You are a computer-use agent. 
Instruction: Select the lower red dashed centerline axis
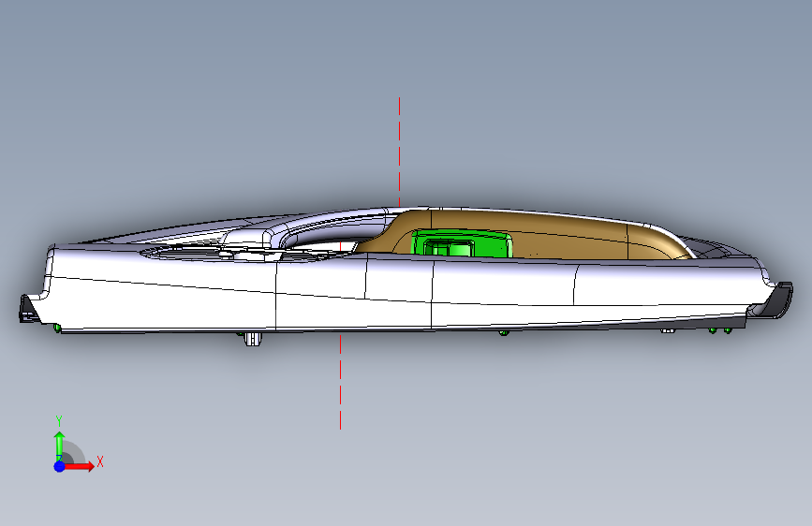[x=340, y=382]
